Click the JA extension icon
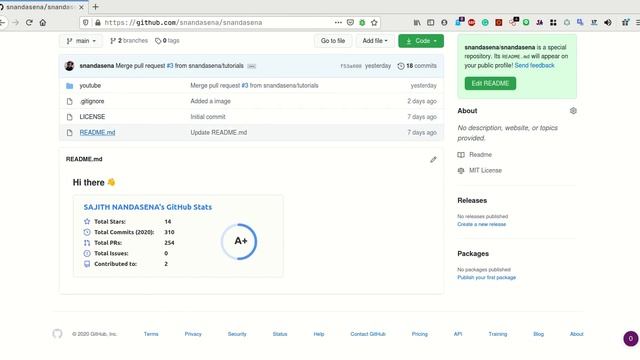This screenshot has width=640, height=360. pyautogui.click(x=540, y=22)
